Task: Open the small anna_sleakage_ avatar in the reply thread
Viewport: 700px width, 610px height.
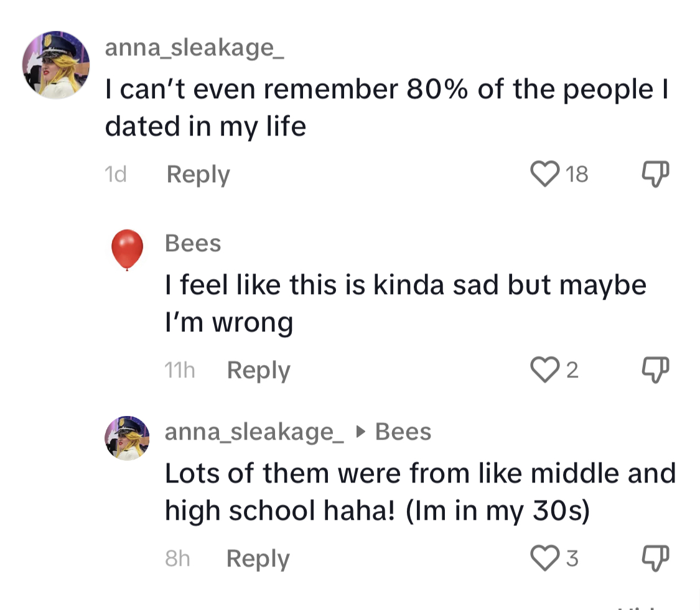Action: pos(127,438)
